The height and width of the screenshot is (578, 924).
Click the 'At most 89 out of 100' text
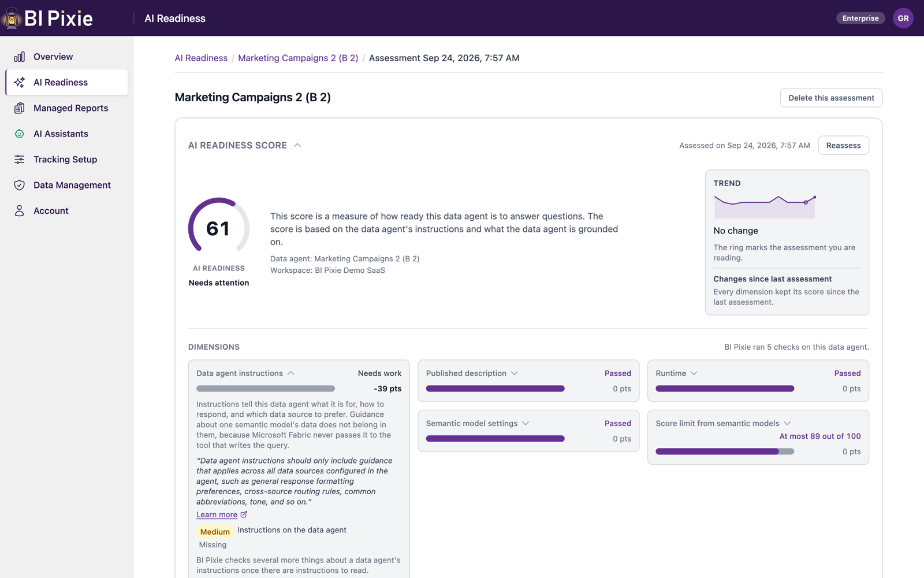(x=820, y=436)
